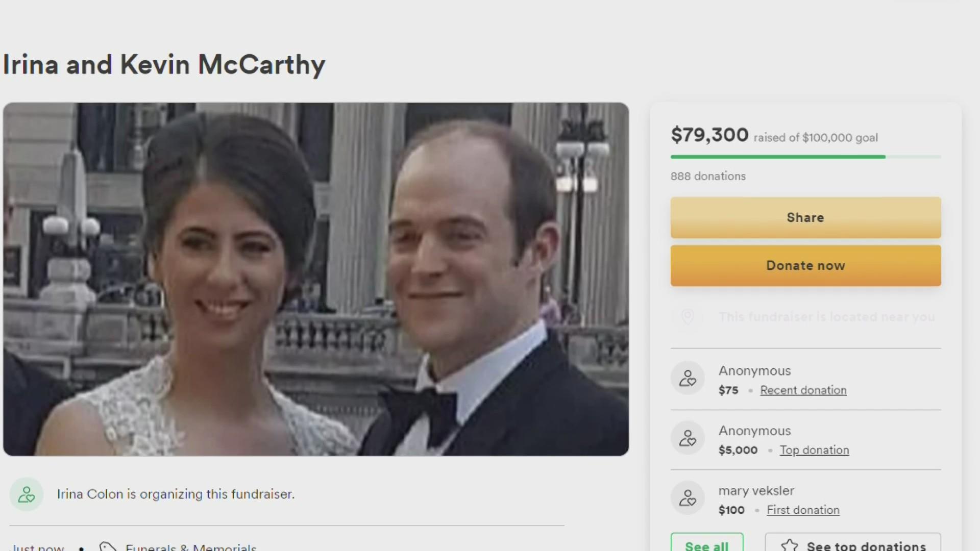Click mary veksler donor name
This screenshot has width=980, height=551.
click(x=756, y=491)
